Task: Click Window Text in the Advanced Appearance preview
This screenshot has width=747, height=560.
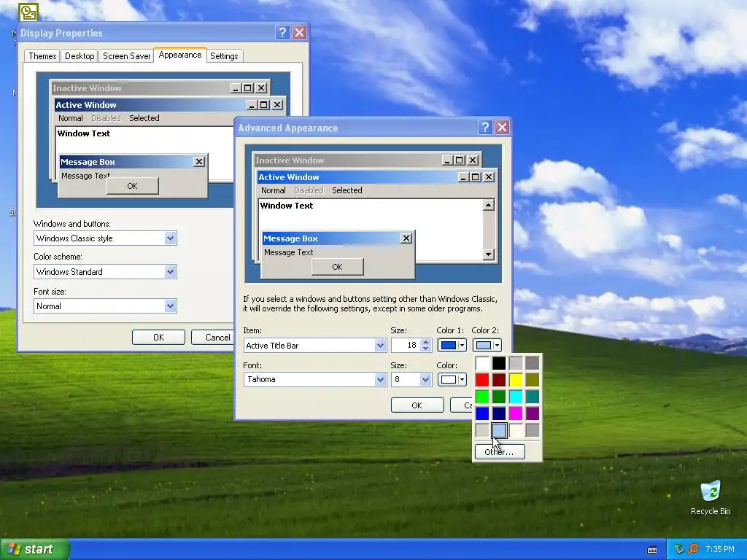Action: pos(286,206)
